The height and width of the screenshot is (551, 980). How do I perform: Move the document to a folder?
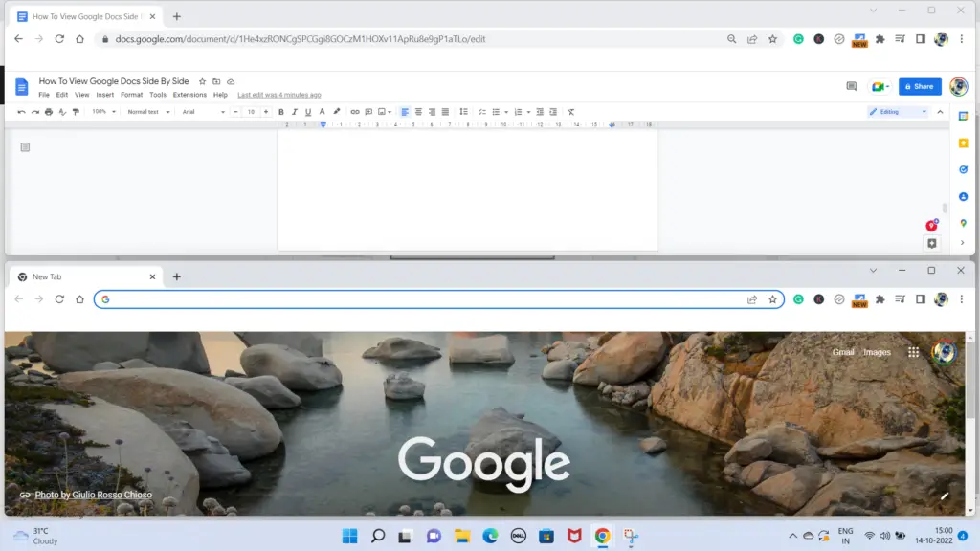coord(216,82)
